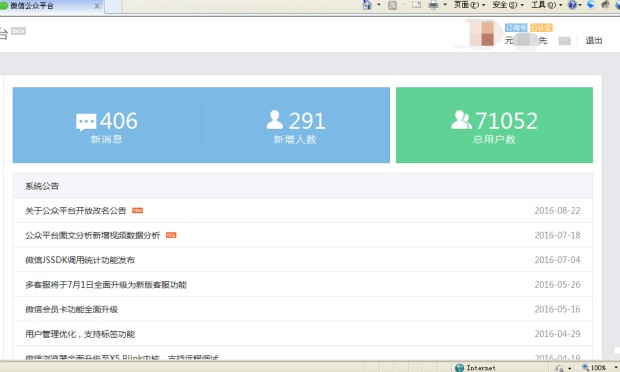Open announcement 多客服将于7月1日全面升级为新版客服功能
The width and height of the screenshot is (620, 372).
tap(106, 285)
